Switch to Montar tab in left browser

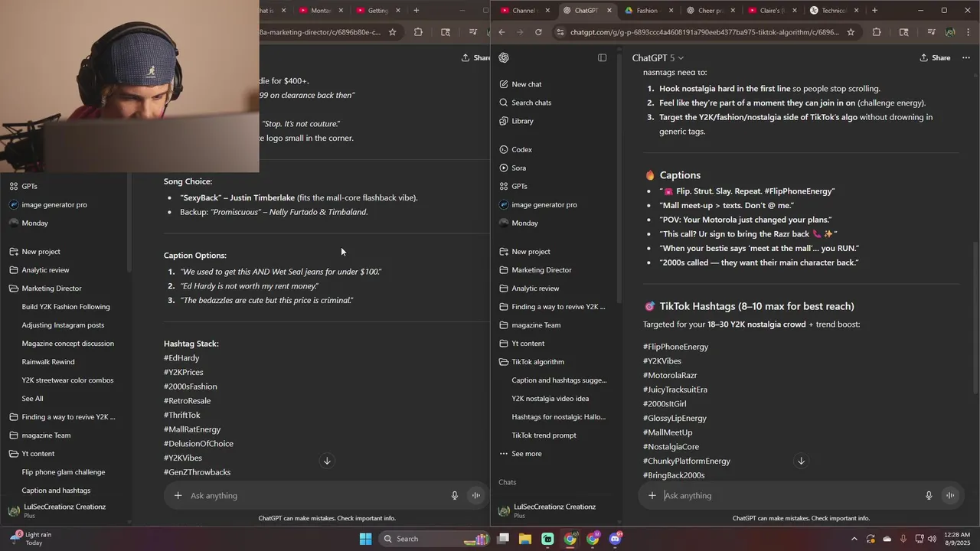pyautogui.click(x=320, y=11)
